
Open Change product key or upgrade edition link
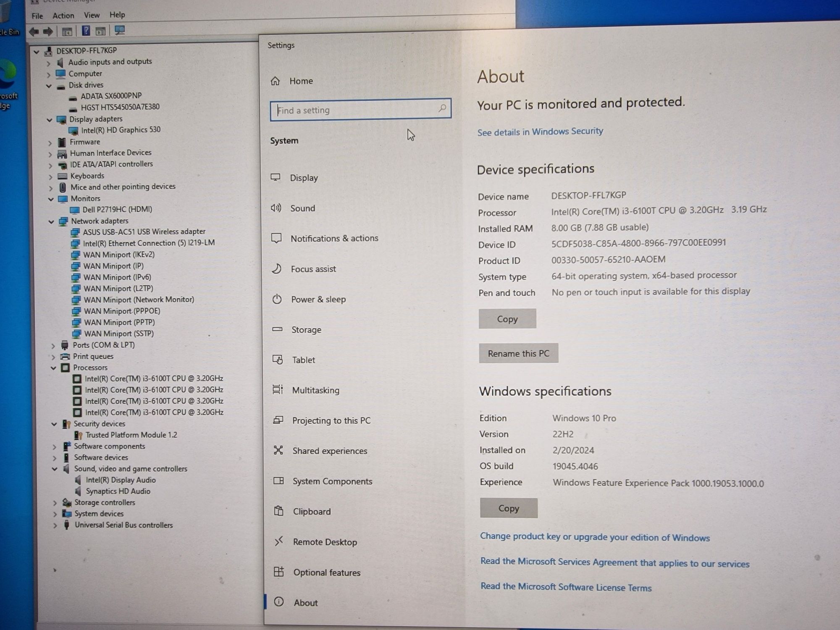coord(595,537)
